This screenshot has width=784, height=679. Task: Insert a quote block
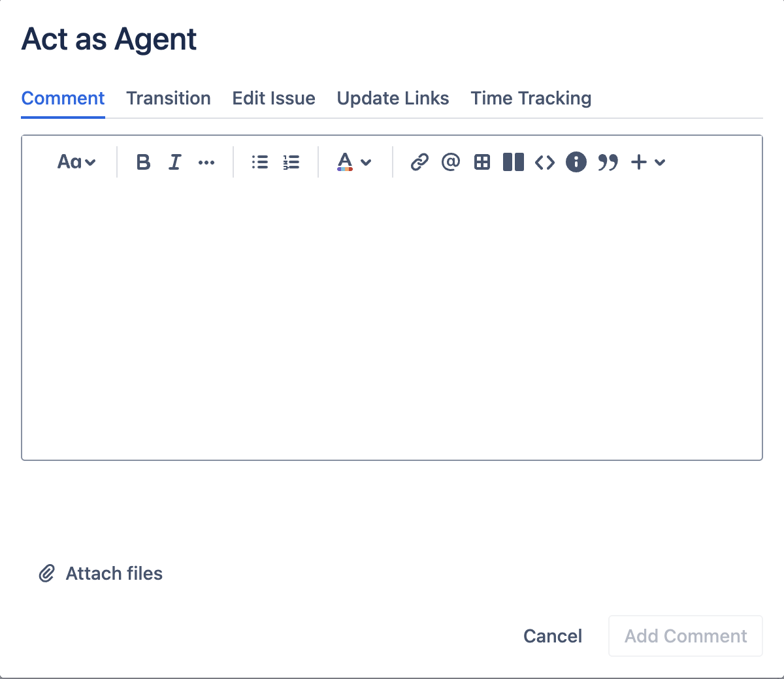[608, 162]
